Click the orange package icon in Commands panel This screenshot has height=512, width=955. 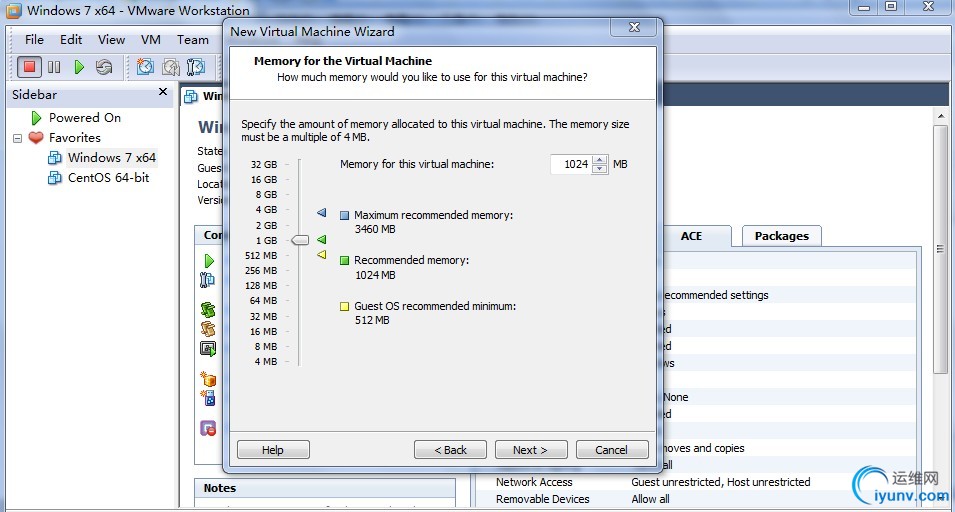pos(208,379)
